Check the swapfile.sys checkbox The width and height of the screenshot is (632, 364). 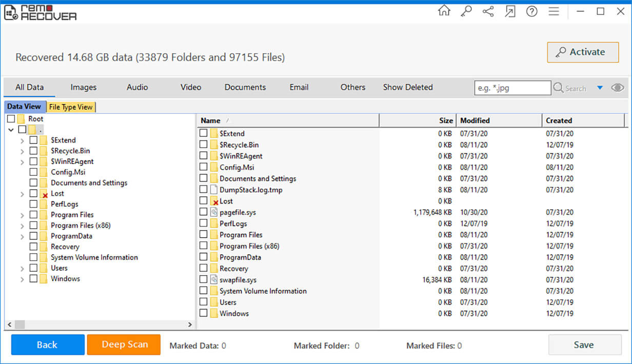204,280
